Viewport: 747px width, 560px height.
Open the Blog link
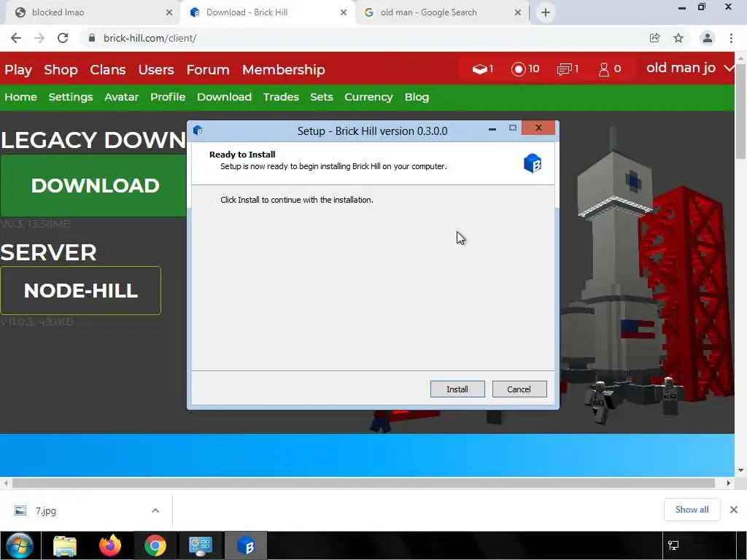417,97
